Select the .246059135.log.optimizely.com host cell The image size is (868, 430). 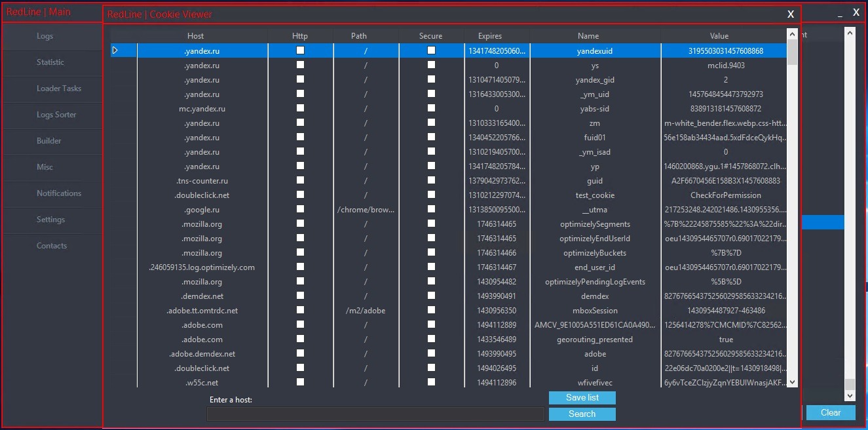pos(202,267)
